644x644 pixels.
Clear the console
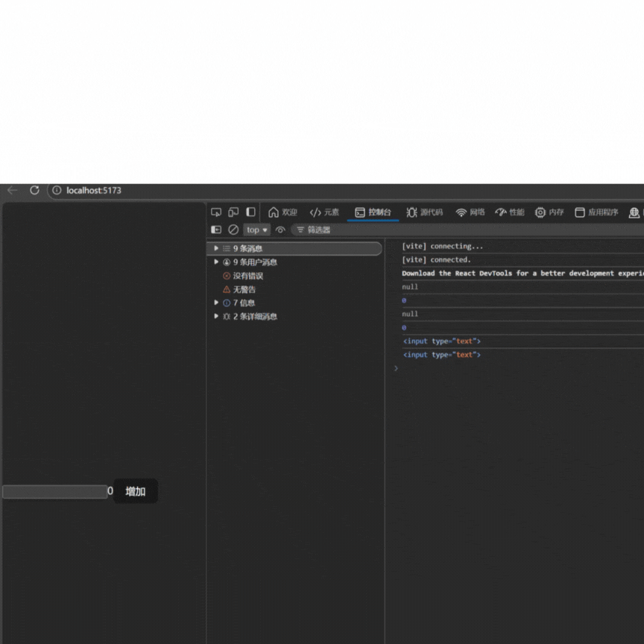point(233,230)
